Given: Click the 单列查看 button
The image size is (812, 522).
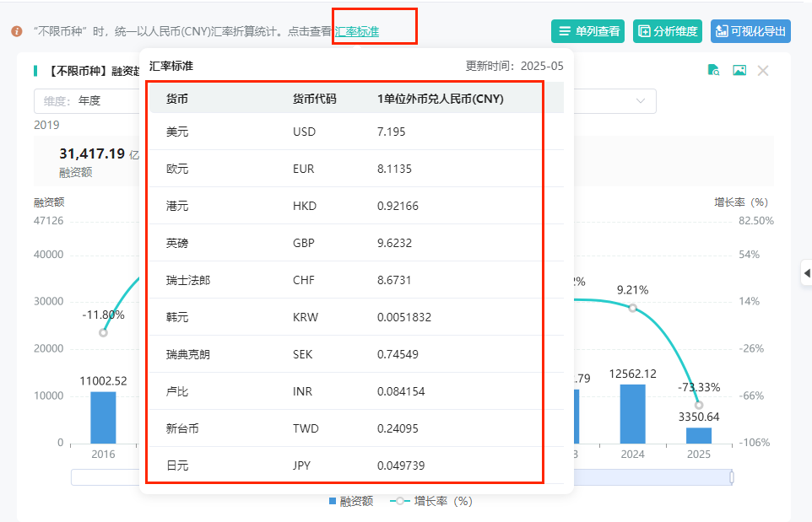Looking at the screenshot, I should [587, 31].
